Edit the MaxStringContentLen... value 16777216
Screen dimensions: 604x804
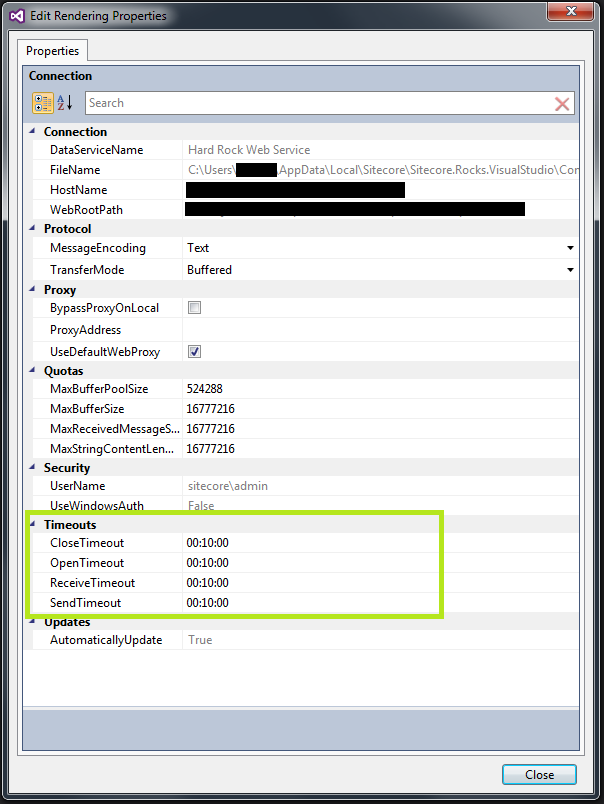coord(210,449)
